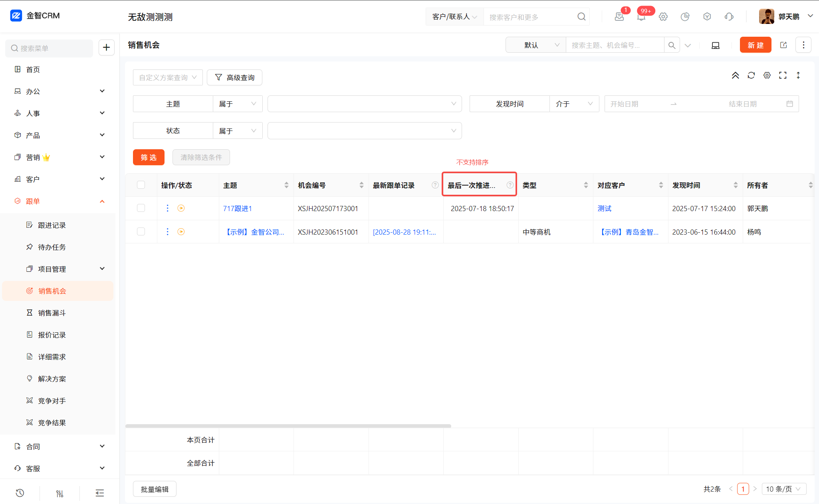Click the horizontal scrollbar under the table
This screenshot has height=504, width=819.
pos(288,426)
